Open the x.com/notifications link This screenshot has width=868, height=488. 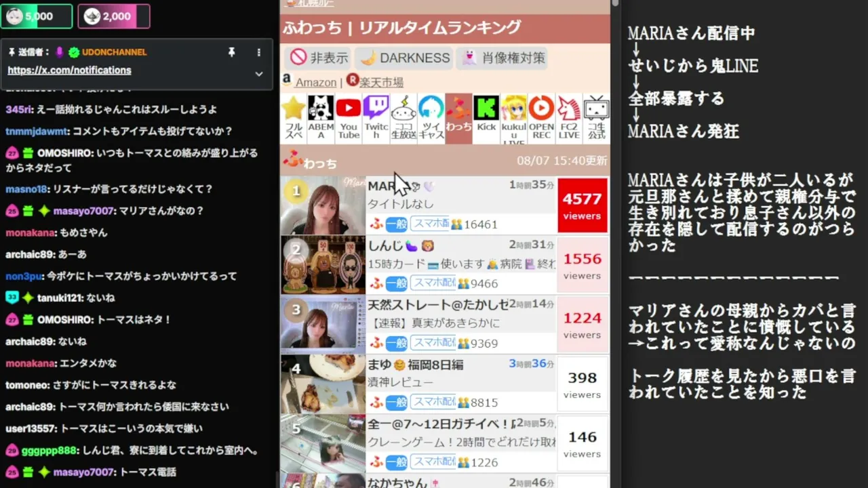pos(69,70)
